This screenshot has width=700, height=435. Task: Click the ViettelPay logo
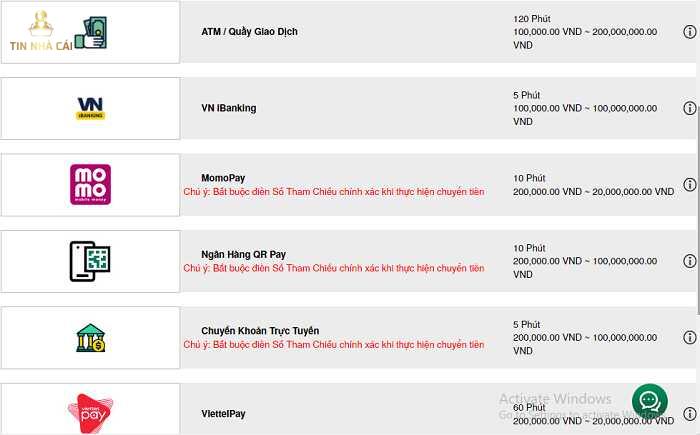pyautogui.click(x=90, y=412)
